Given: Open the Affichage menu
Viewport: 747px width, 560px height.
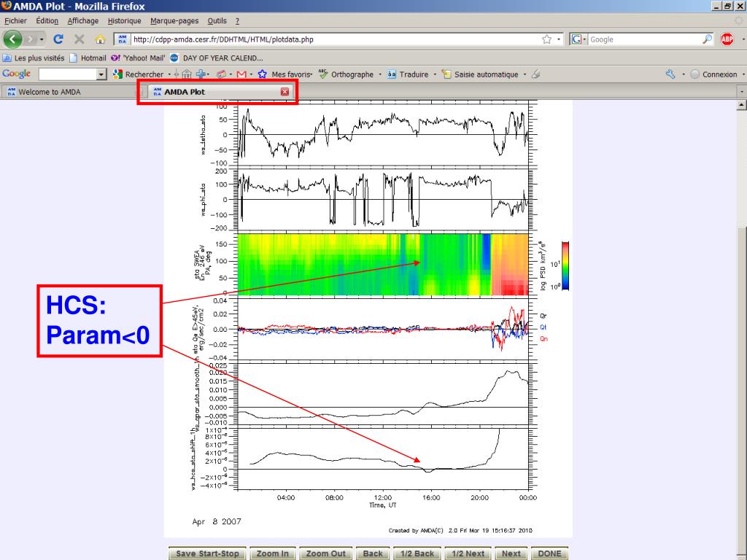Looking at the screenshot, I should [x=83, y=21].
